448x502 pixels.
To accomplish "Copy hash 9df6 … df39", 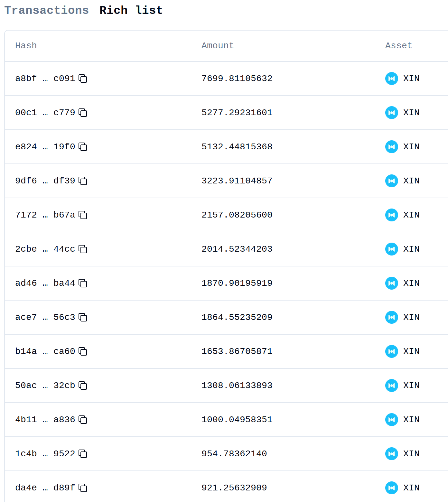I will point(83,181).
